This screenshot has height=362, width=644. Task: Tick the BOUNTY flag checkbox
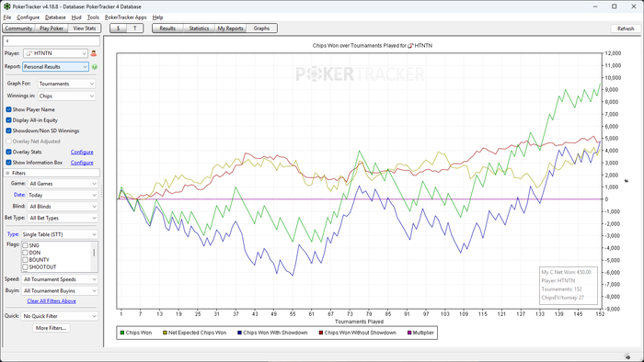(x=25, y=259)
